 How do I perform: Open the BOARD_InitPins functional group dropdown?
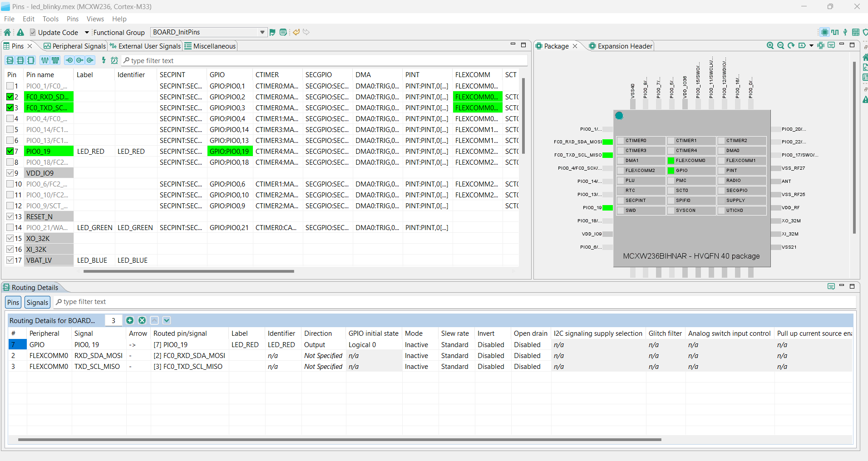(x=262, y=32)
